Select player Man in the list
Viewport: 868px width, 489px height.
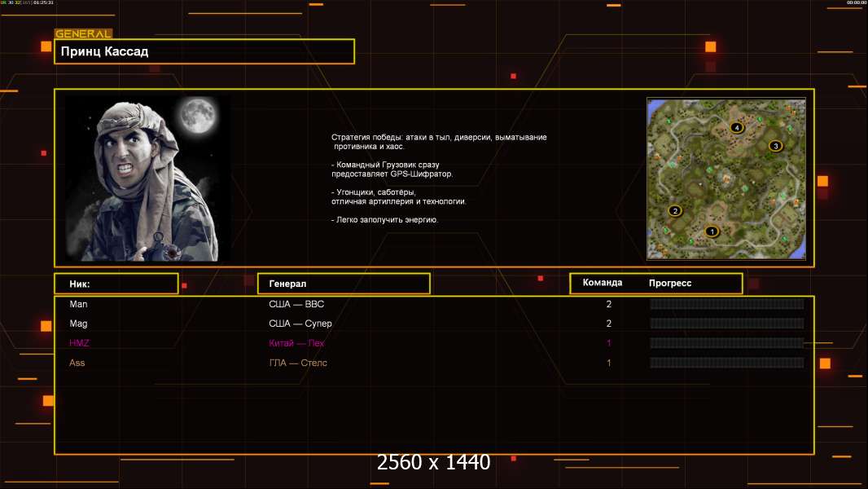(78, 304)
